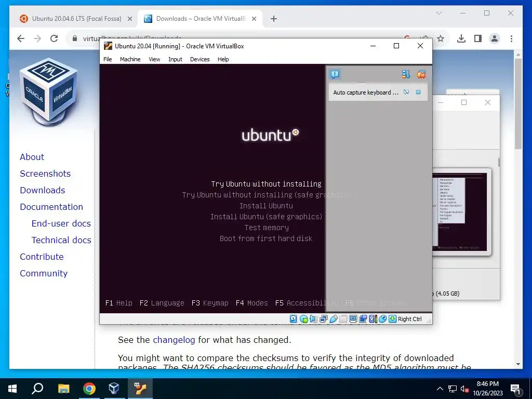
Task: Open the Input menu
Action: tap(175, 59)
